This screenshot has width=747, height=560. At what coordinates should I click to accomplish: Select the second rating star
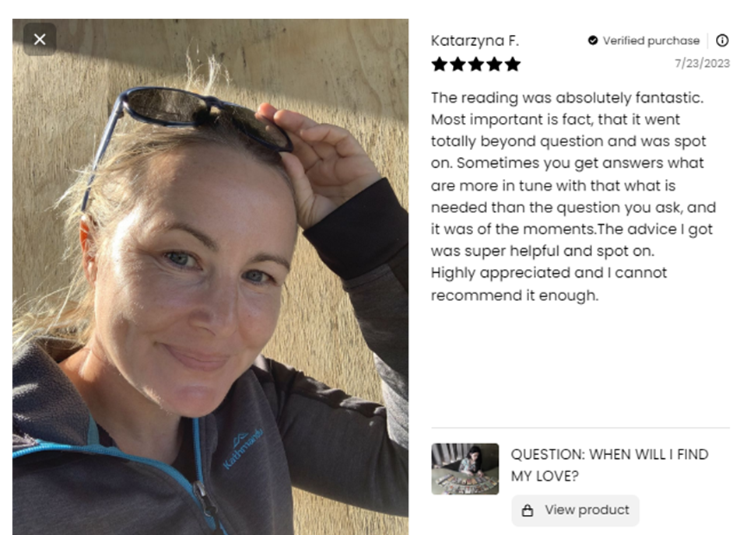coord(458,64)
